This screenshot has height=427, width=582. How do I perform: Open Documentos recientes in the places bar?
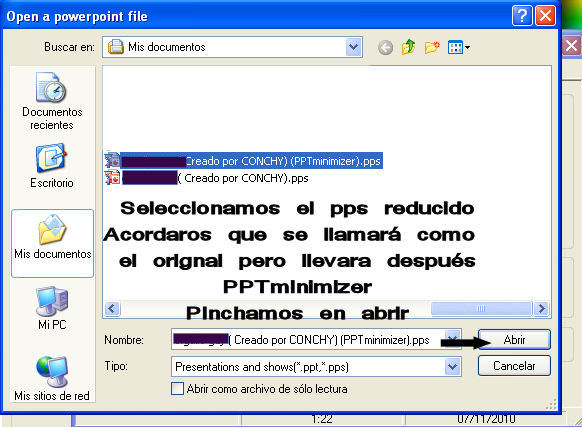pos(52,101)
